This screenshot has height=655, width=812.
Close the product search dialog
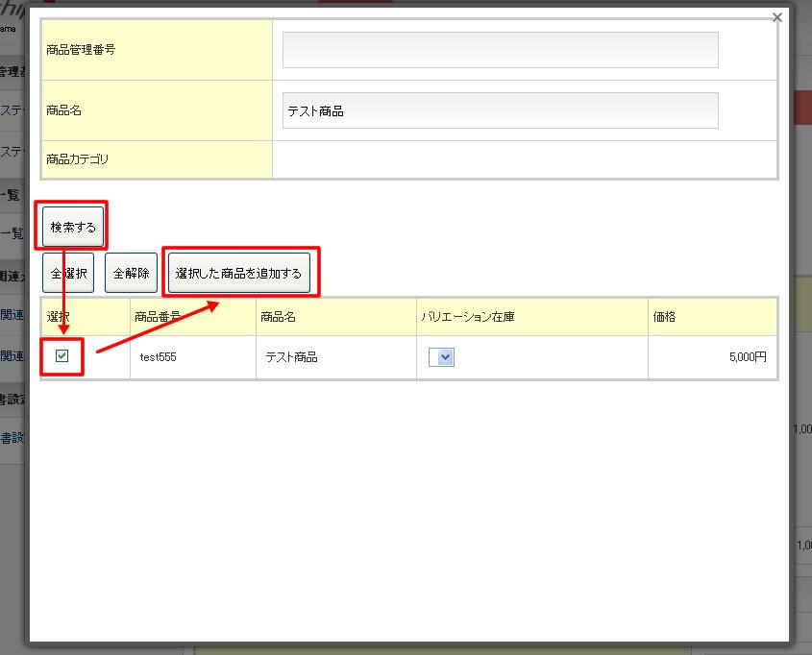pos(777,17)
